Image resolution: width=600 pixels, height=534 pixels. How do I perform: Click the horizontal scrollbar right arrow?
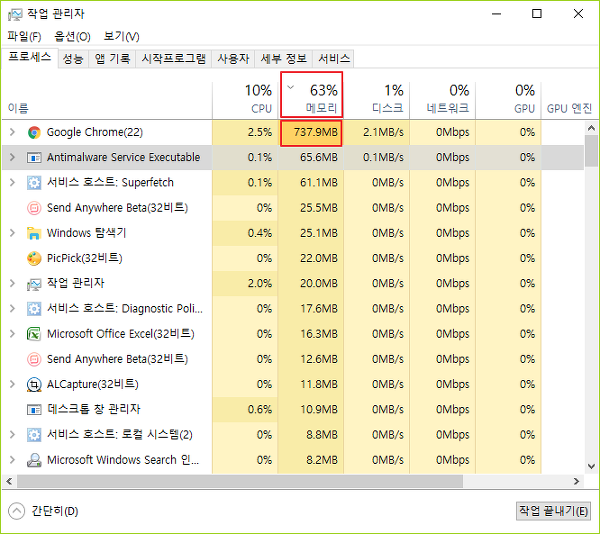pos(577,481)
